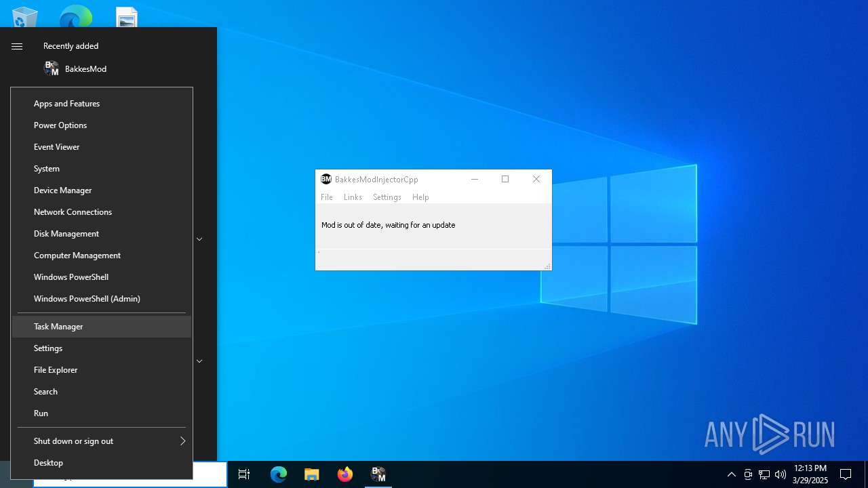Click the 'Recently added' heading
The image size is (868, 488).
pyautogui.click(x=71, y=46)
